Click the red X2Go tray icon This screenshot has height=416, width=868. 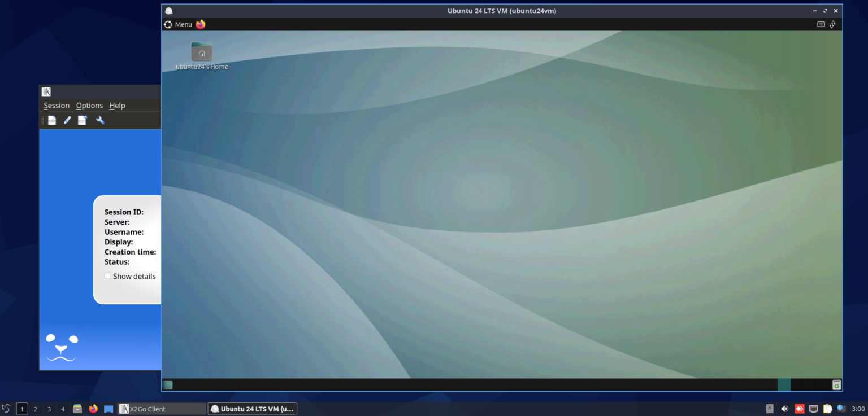800,408
